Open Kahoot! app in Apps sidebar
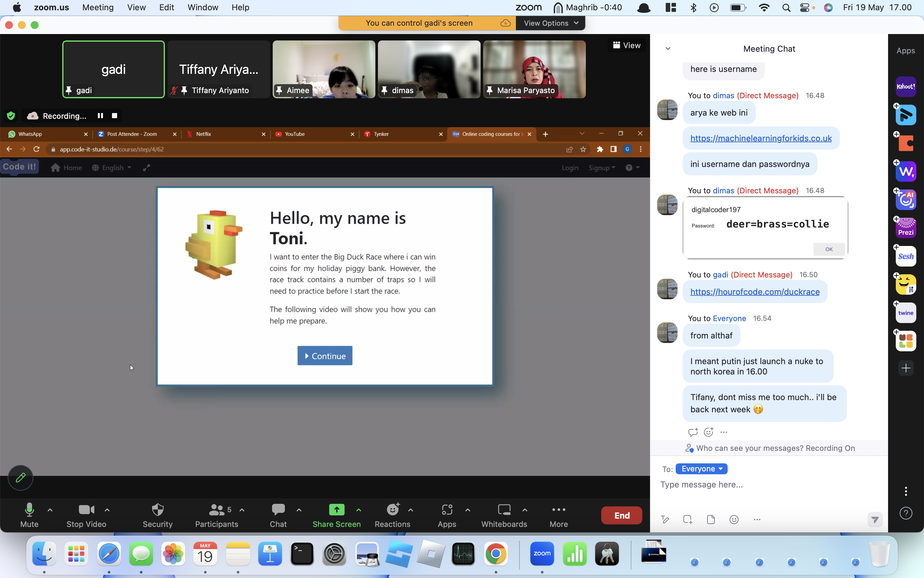Image resolution: width=924 pixels, height=578 pixels. click(906, 86)
